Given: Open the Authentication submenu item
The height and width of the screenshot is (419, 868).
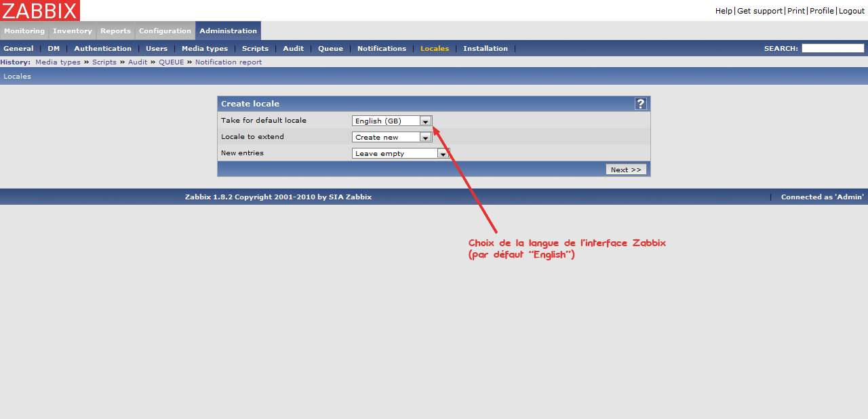Looking at the screenshot, I should (103, 49).
